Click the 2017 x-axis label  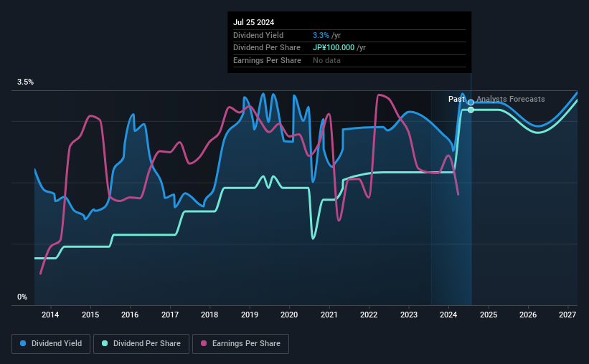(170, 315)
